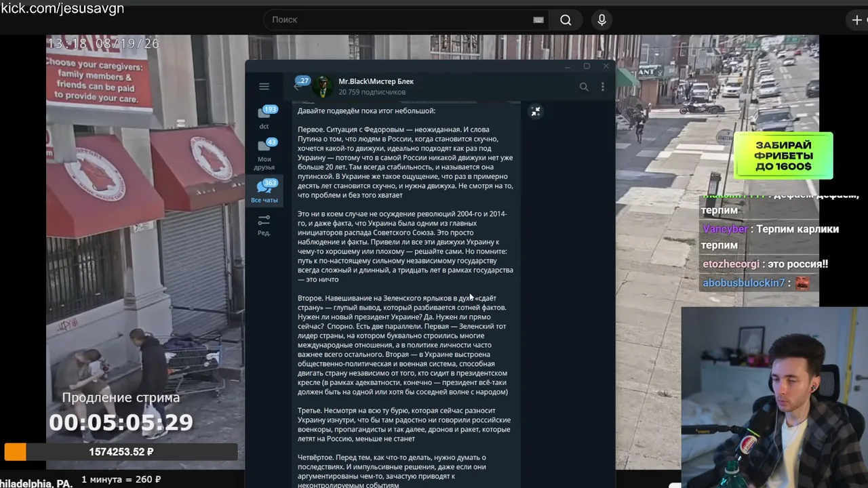Image resolution: width=868 pixels, height=488 pixels.
Task: Select the Мои друзья chat folder
Action: [264, 155]
